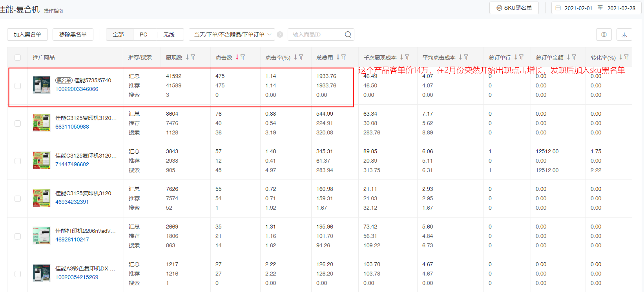
Task: Click the 推广商品 column header
Action: pos(44,57)
